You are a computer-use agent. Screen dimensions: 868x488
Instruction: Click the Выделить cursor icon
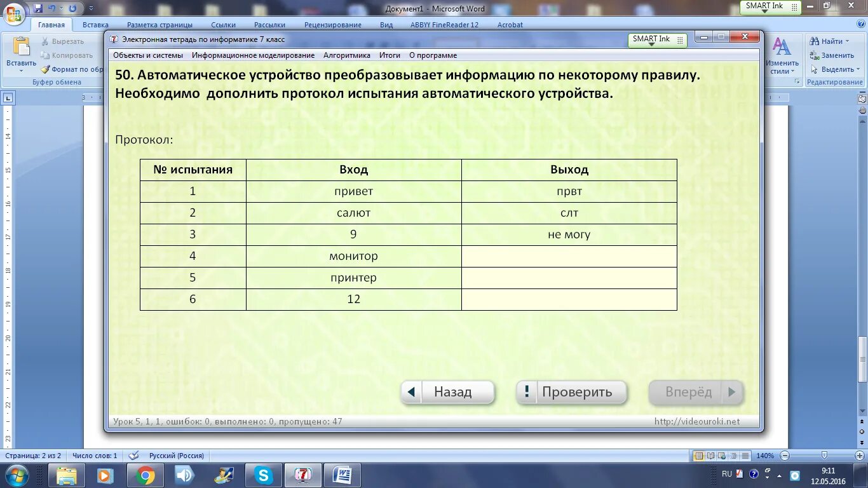[815, 69]
